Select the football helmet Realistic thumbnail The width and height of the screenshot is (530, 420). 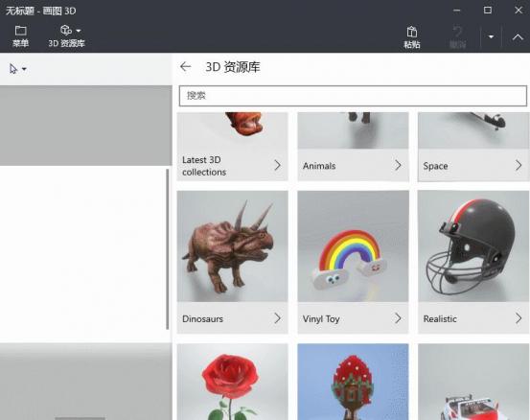tap(473, 246)
